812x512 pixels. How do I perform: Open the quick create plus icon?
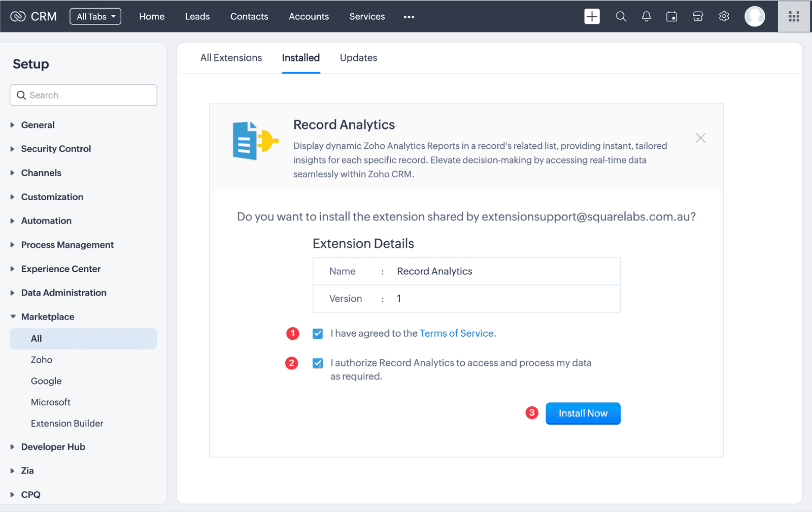pos(592,16)
